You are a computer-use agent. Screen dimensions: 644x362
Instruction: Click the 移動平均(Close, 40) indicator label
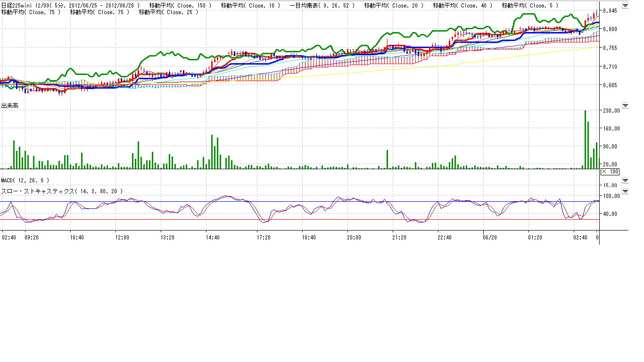point(462,5)
